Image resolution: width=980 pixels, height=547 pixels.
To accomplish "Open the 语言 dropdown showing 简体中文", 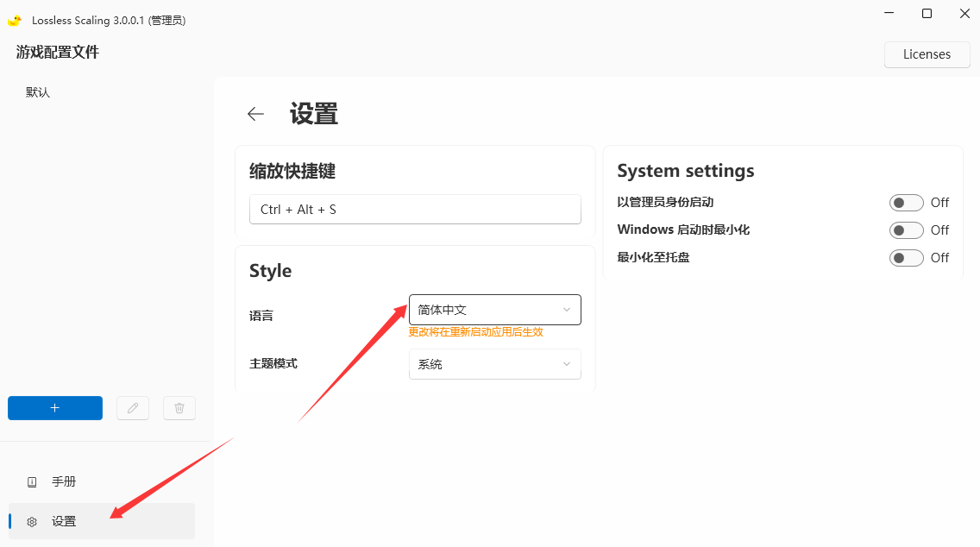I will (495, 310).
